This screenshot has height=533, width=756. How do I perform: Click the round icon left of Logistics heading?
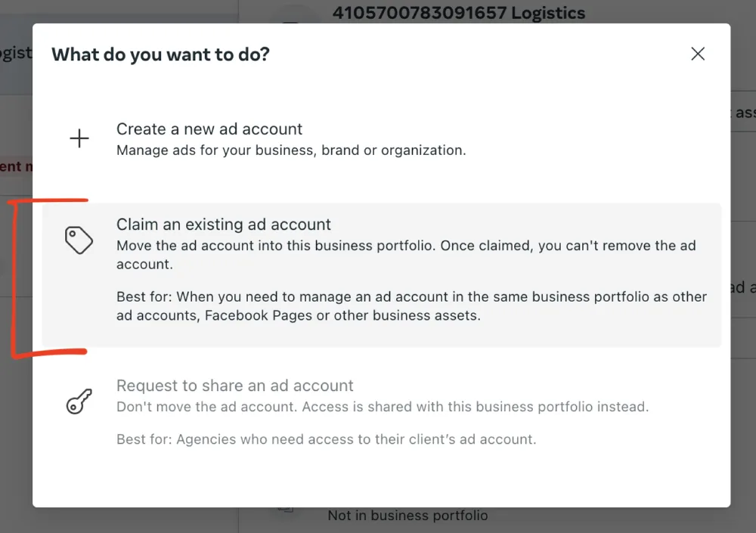tap(292, 17)
